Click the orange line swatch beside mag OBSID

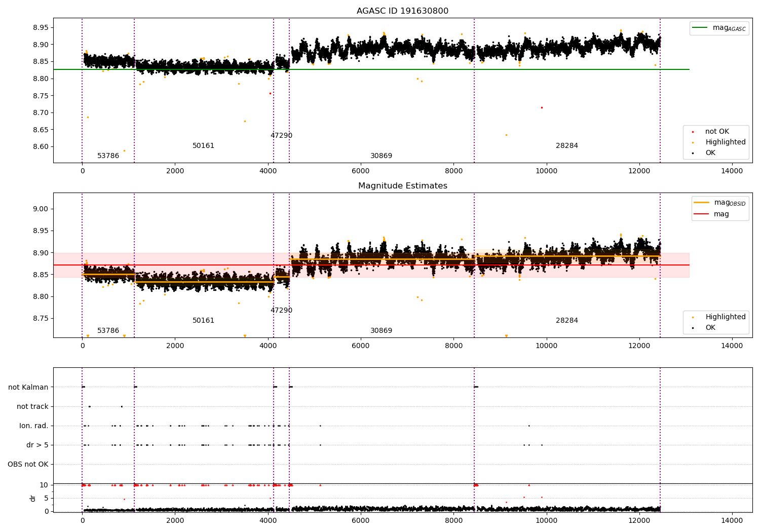702,203
